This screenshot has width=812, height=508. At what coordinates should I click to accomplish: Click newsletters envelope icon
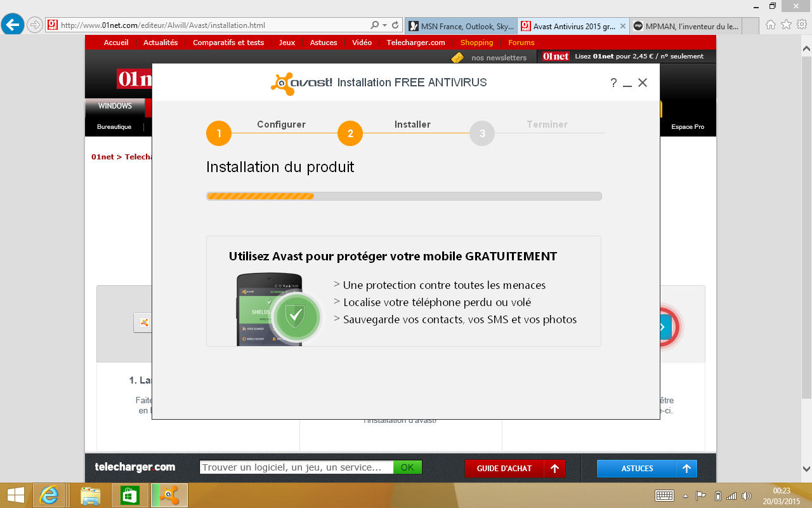click(457, 57)
